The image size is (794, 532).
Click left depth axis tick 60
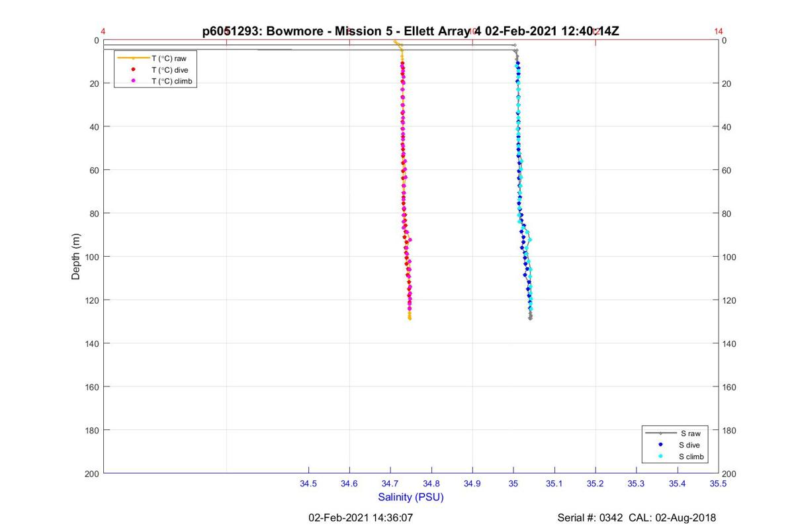pyautogui.click(x=95, y=170)
